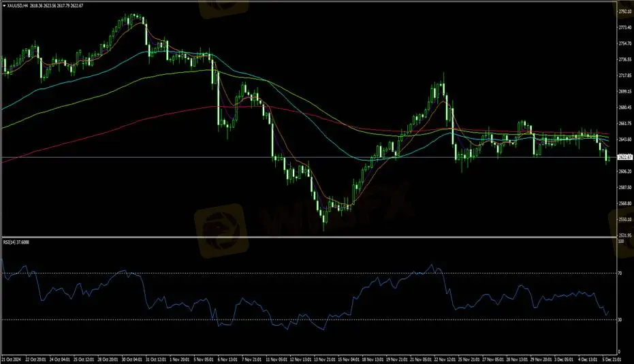
Task: Click the triangle icon beside XAUUSD,H4 title
Action: (x=4, y=6)
